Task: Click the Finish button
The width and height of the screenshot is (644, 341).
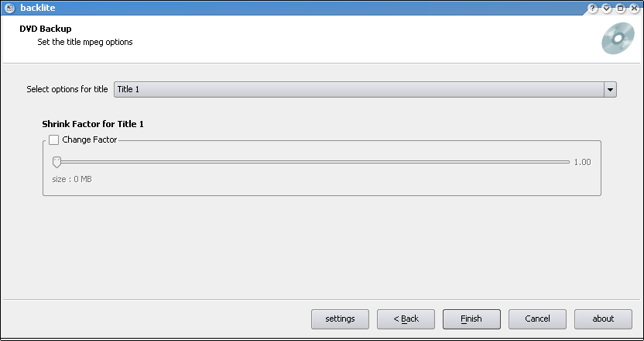Action: click(x=471, y=319)
